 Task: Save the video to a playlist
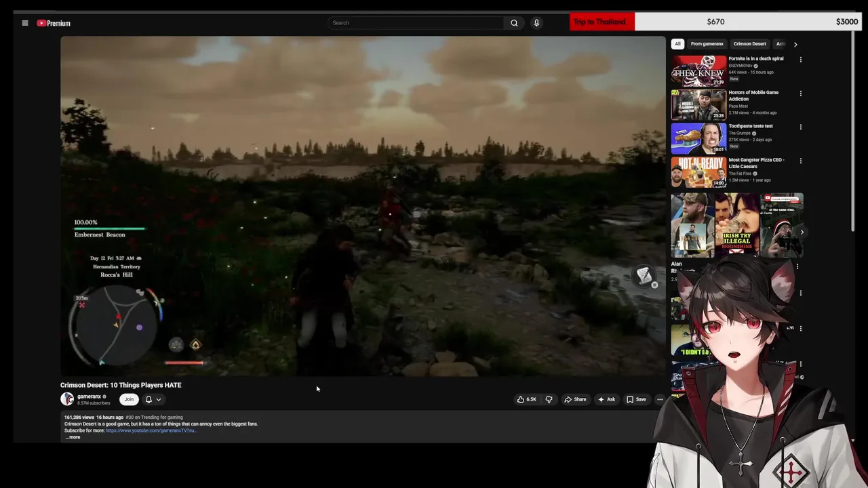pos(636,399)
